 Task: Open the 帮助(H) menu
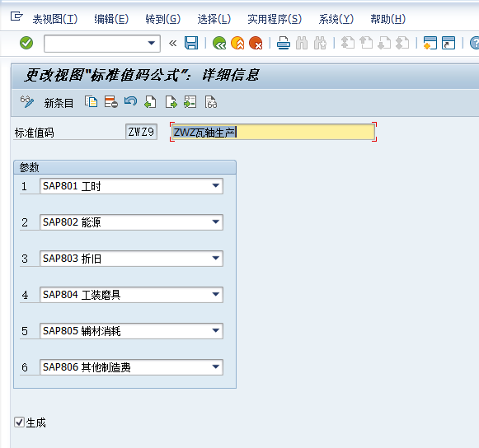pyautogui.click(x=388, y=19)
